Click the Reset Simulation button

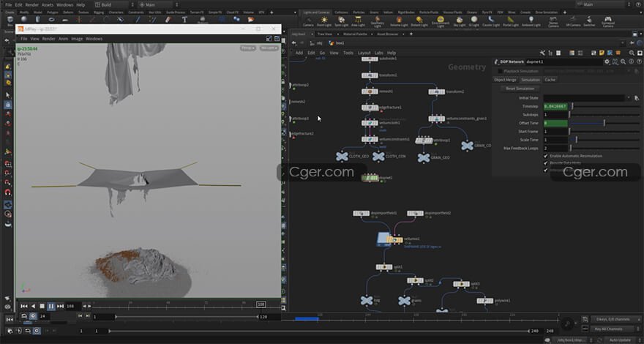pos(520,89)
